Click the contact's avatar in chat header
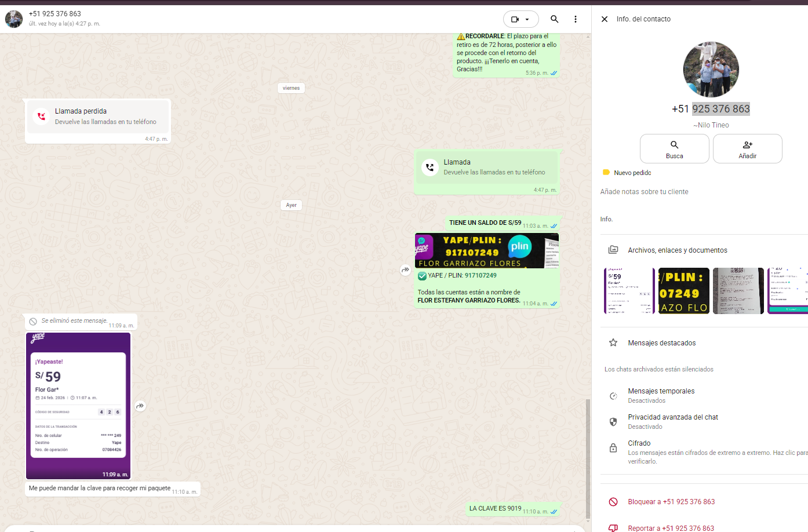808x532 pixels. click(x=14, y=19)
